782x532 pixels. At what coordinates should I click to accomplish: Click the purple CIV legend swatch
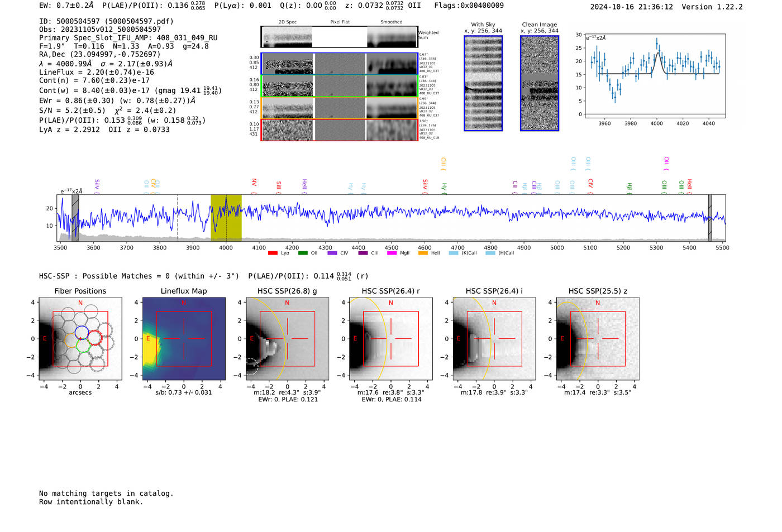332,253
